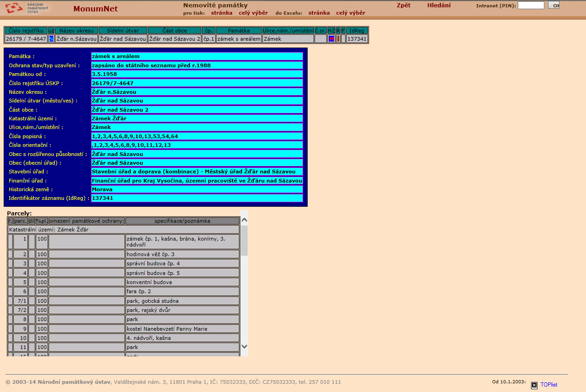Viewport: 586px width, 392px height.
Task: Click the Katastrální území value Zámek Žďár
Action: click(x=197, y=118)
